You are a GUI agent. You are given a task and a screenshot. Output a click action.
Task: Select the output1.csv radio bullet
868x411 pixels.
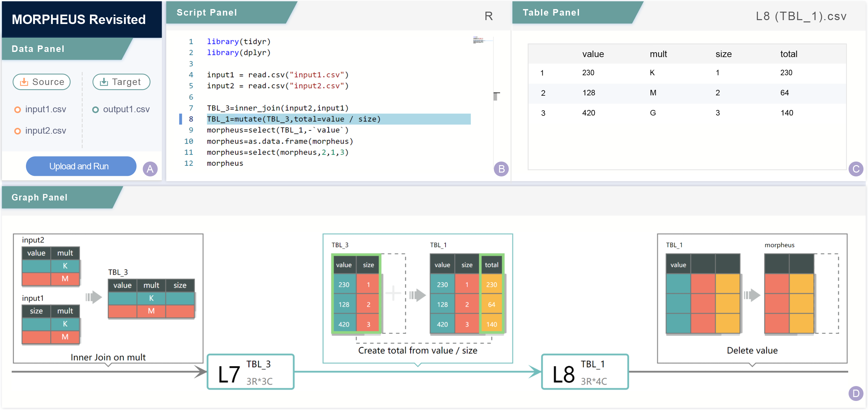point(95,110)
